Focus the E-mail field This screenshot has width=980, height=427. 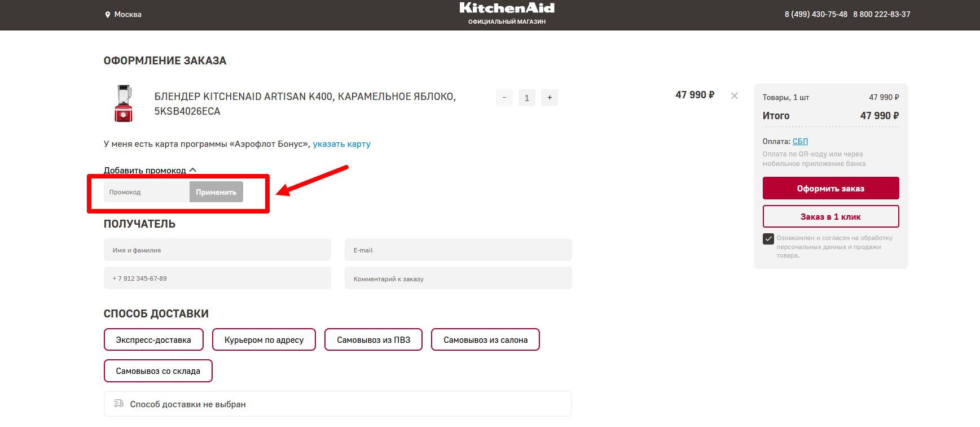click(x=458, y=250)
